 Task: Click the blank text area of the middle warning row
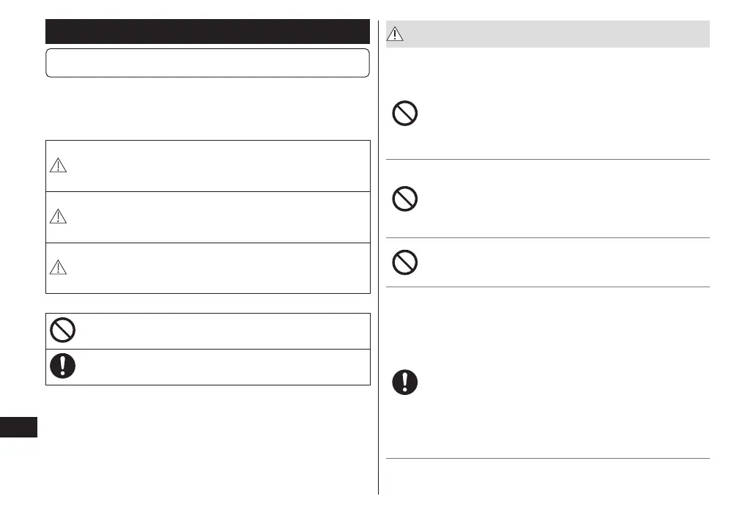(x=220, y=218)
